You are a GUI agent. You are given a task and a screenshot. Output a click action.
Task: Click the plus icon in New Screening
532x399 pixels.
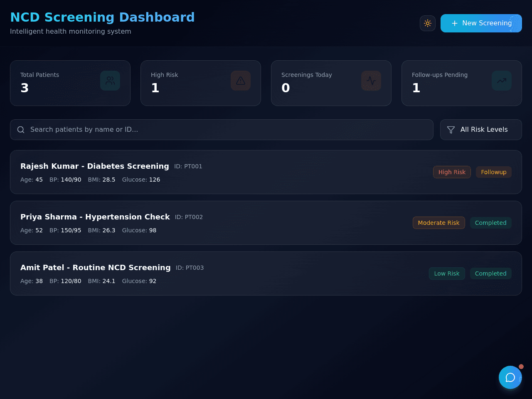455,23
